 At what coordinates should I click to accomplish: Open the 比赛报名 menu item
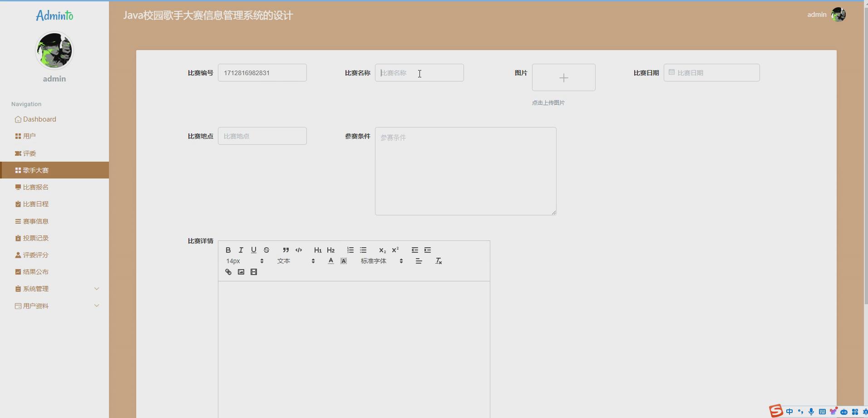coord(54,187)
